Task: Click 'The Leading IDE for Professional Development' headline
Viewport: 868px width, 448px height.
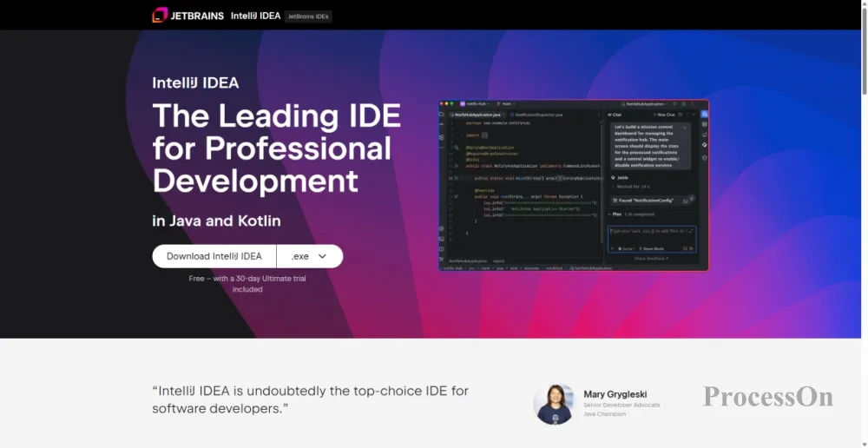Action: (276, 148)
